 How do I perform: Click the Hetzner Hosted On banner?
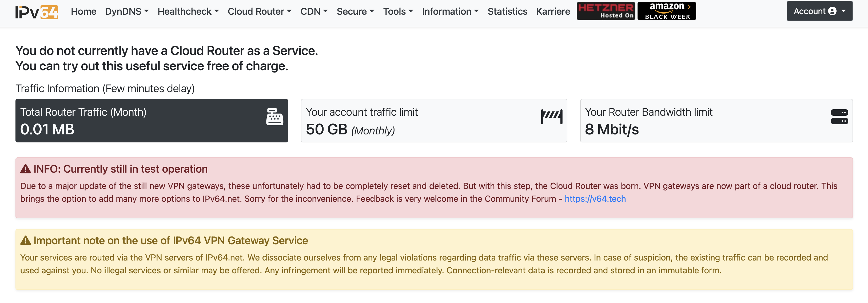pyautogui.click(x=606, y=11)
